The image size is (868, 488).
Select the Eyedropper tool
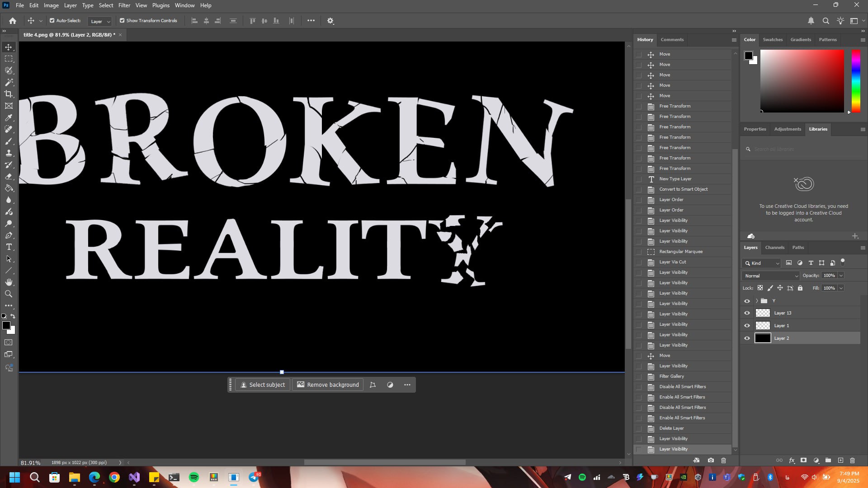coord(9,117)
